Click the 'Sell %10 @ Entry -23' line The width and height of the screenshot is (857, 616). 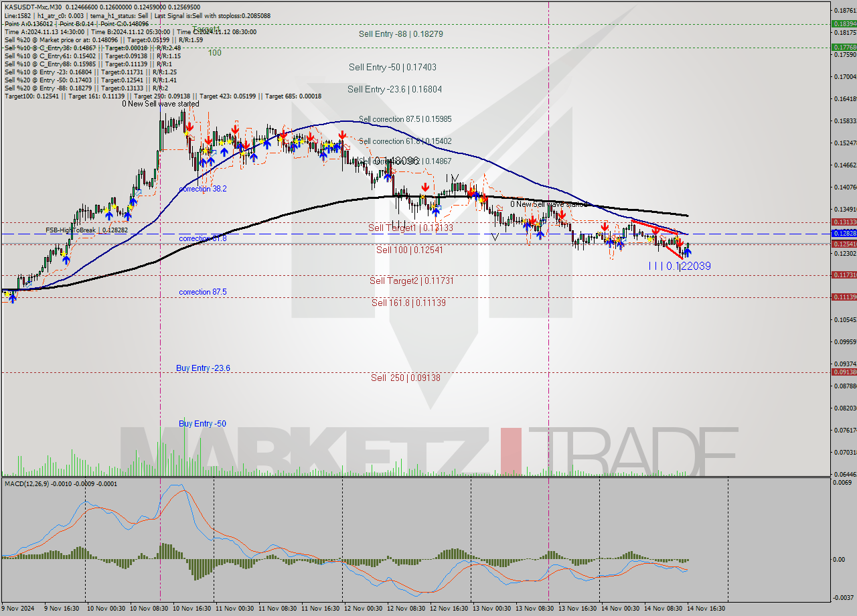(x=90, y=72)
